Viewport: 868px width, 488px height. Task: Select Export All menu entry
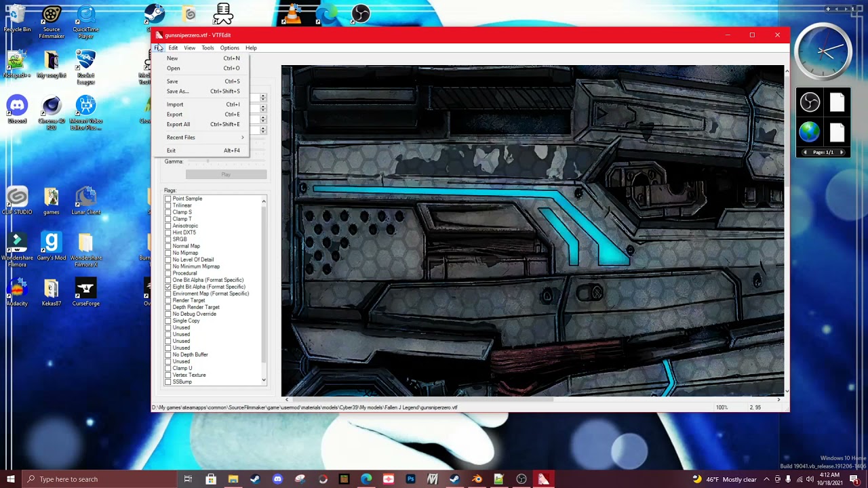201,125
